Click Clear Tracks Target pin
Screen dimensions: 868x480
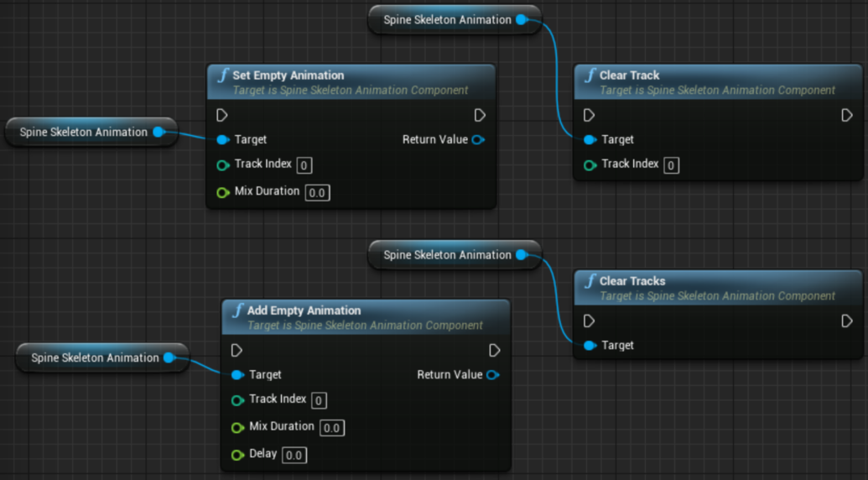click(589, 345)
